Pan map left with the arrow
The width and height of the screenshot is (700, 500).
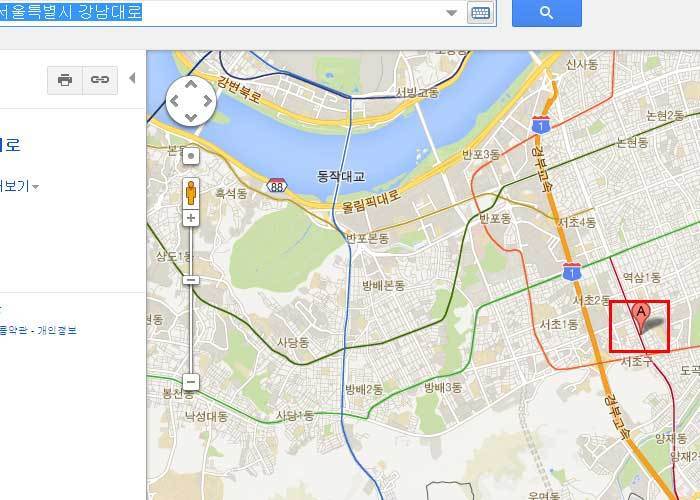tap(175, 101)
